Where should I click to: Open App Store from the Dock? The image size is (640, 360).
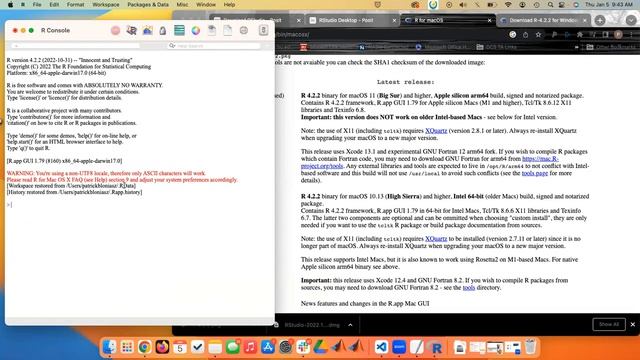[x=268, y=347]
